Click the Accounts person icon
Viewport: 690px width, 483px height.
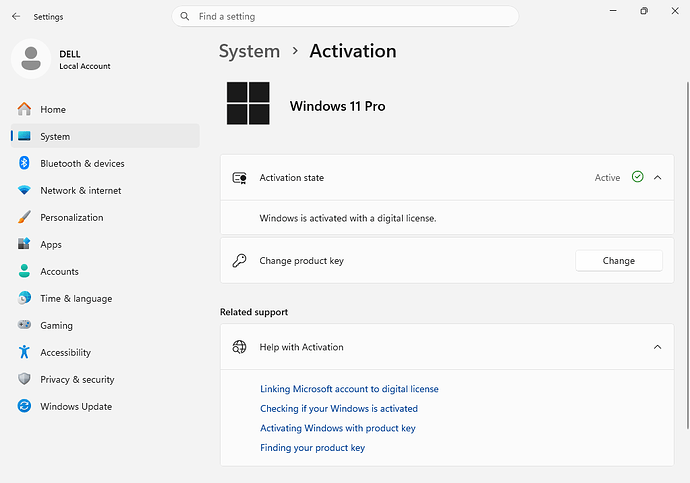[x=24, y=271]
